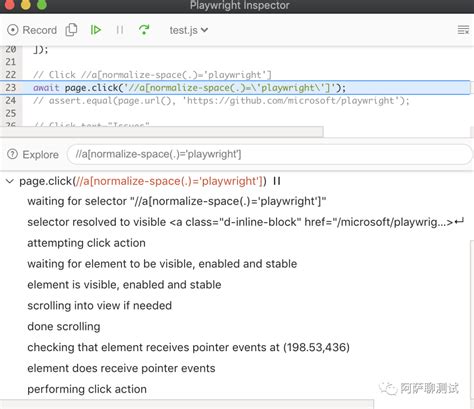The image size is (474, 409).
Task: Click log line "element does receive pointer events"
Action: tap(121, 368)
